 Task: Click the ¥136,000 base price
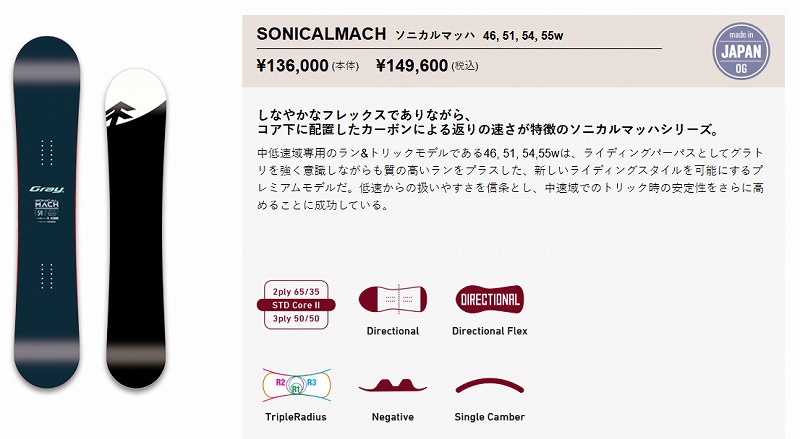292,65
